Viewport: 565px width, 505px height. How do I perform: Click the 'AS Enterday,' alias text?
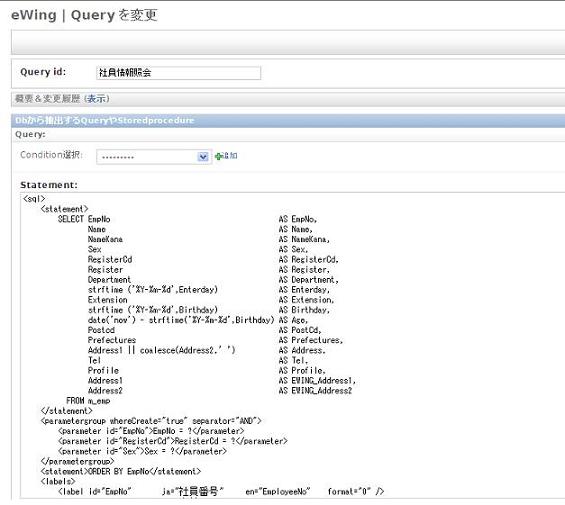pyautogui.click(x=304, y=290)
